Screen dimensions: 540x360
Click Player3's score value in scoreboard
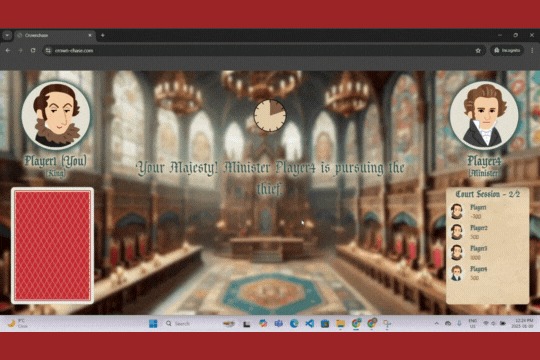coord(475,258)
